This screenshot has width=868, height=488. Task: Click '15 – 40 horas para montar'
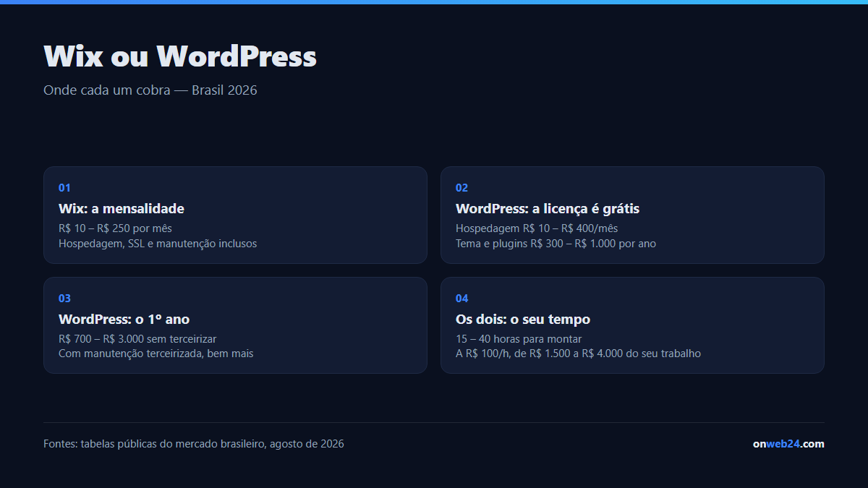pyautogui.click(x=519, y=339)
